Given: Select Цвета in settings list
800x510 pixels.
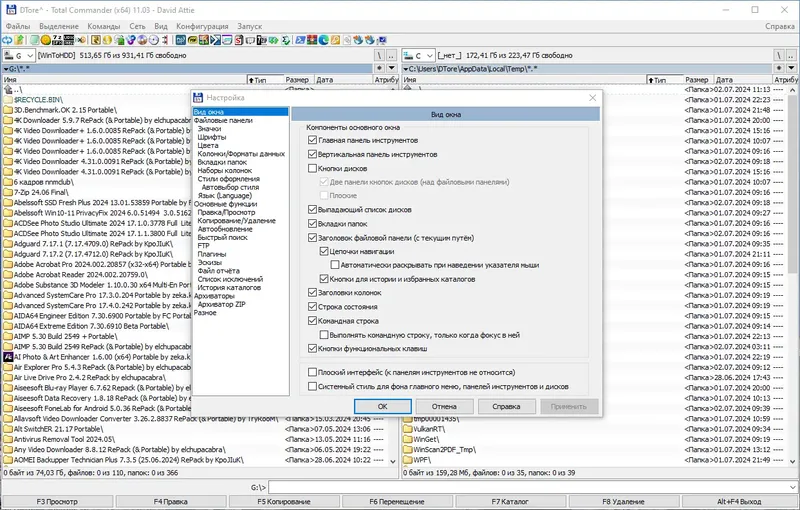Looking at the screenshot, I should [x=208, y=145].
